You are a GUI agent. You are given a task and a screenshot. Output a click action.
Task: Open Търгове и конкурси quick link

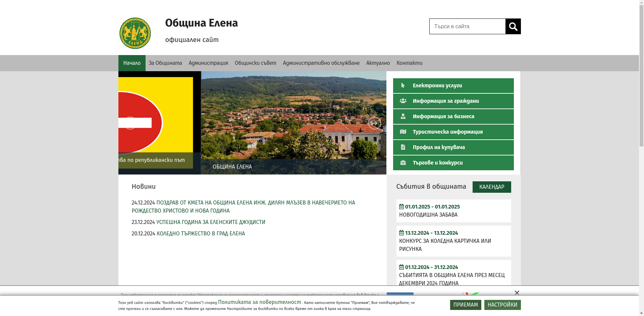453,163
